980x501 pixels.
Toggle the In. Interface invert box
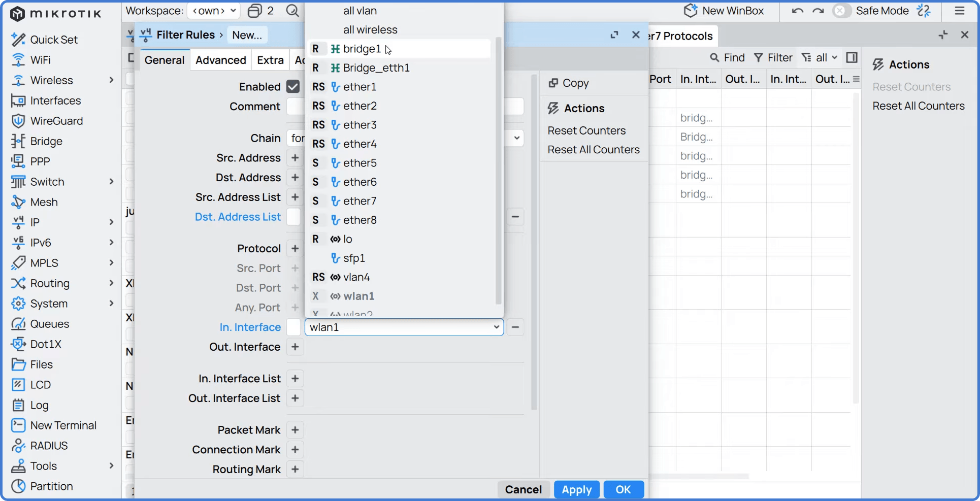pyautogui.click(x=294, y=327)
